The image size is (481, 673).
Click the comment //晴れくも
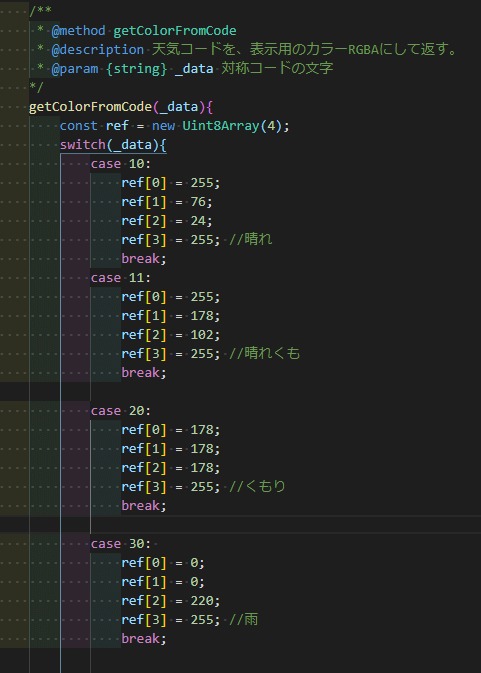click(264, 353)
